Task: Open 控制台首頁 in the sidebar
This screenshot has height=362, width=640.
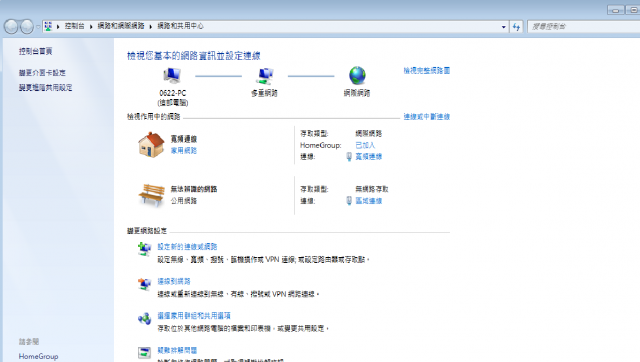Action: [36, 51]
